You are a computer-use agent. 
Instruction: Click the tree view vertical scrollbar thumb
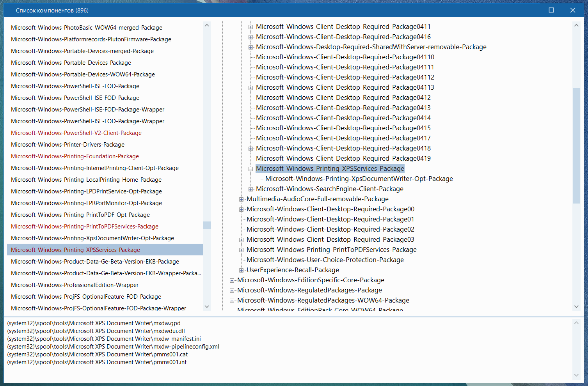576,145
